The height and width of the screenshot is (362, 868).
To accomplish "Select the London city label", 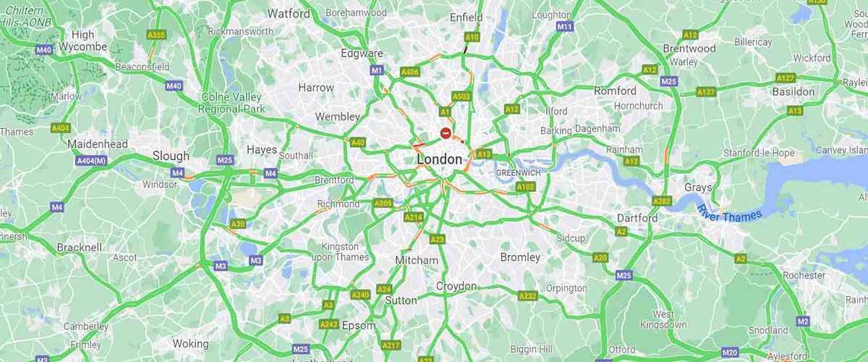I will (439, 159).
